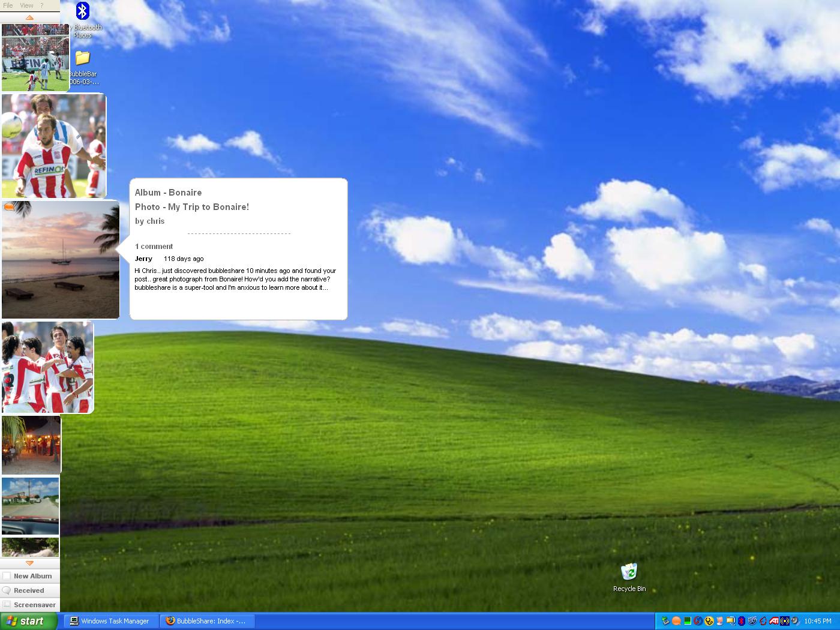
Task: Open the ? help menu
Action: point(42,5)
